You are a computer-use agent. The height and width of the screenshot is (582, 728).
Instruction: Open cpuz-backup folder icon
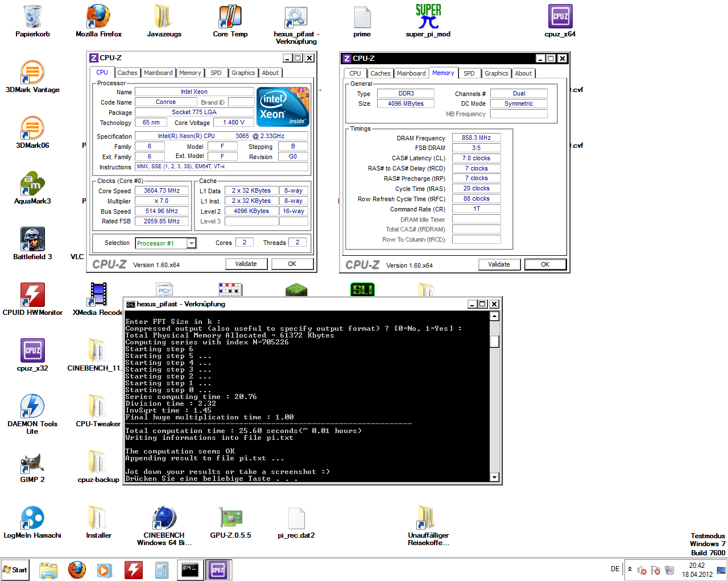98,467
